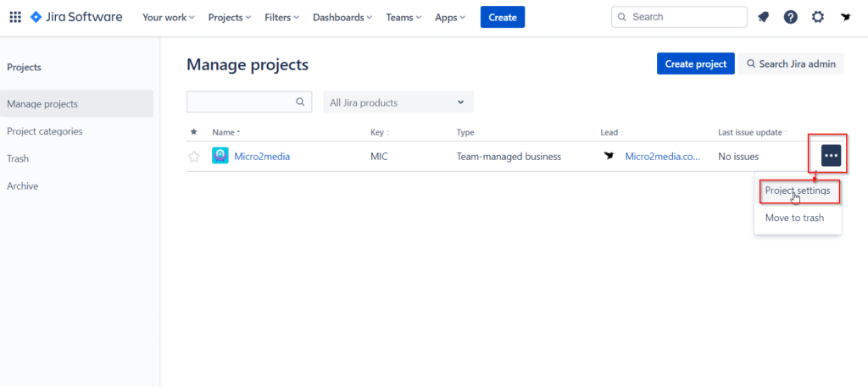This screenshot has width=868, height=387.
Task: Click the blue Create button
Action: tap(503, 17)
